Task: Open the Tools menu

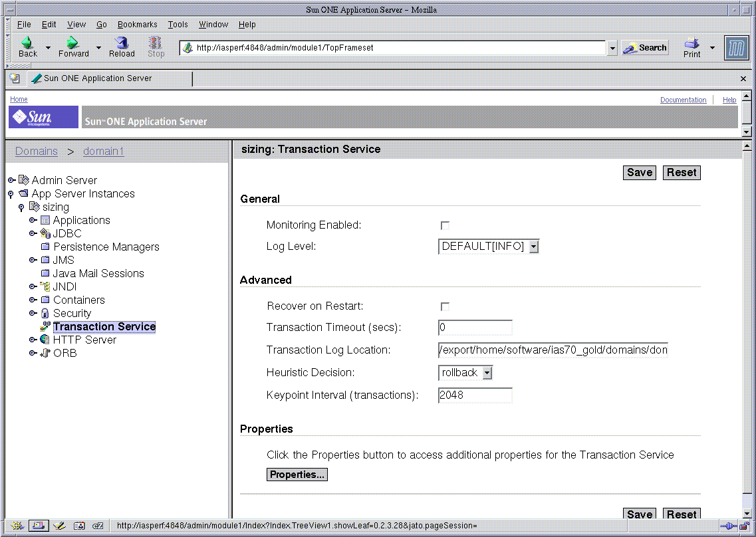Action: pos(178,24)
